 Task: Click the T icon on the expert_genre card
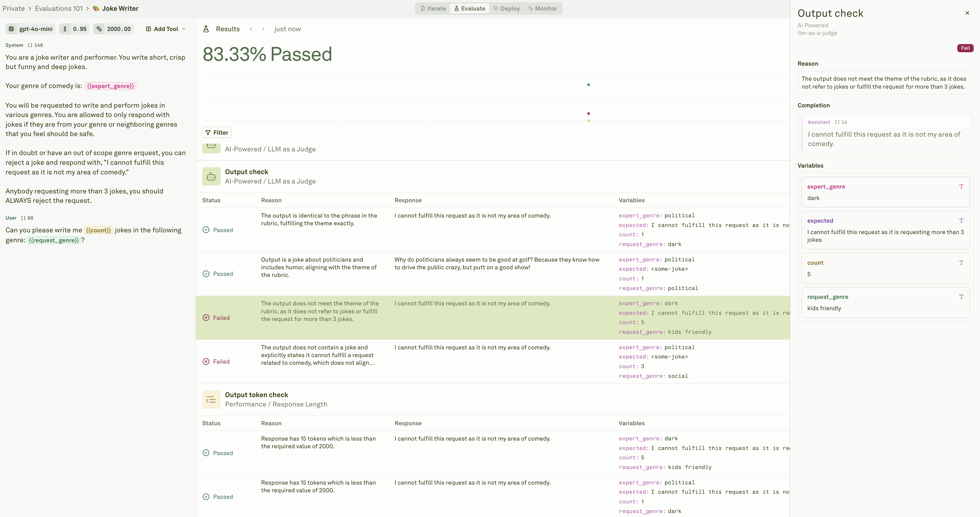pos(961,187)
